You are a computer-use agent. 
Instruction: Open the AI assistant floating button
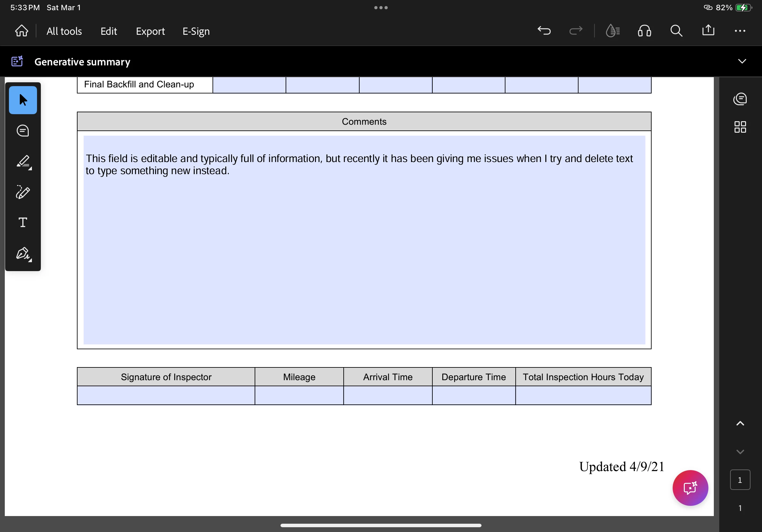coord(690,488)
